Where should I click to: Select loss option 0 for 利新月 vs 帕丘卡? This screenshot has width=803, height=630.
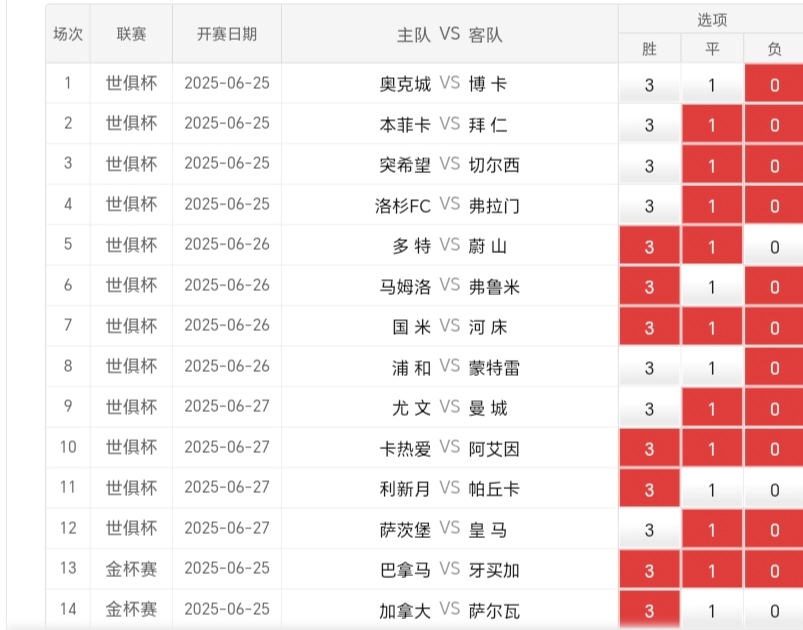(x=774, y=489)
